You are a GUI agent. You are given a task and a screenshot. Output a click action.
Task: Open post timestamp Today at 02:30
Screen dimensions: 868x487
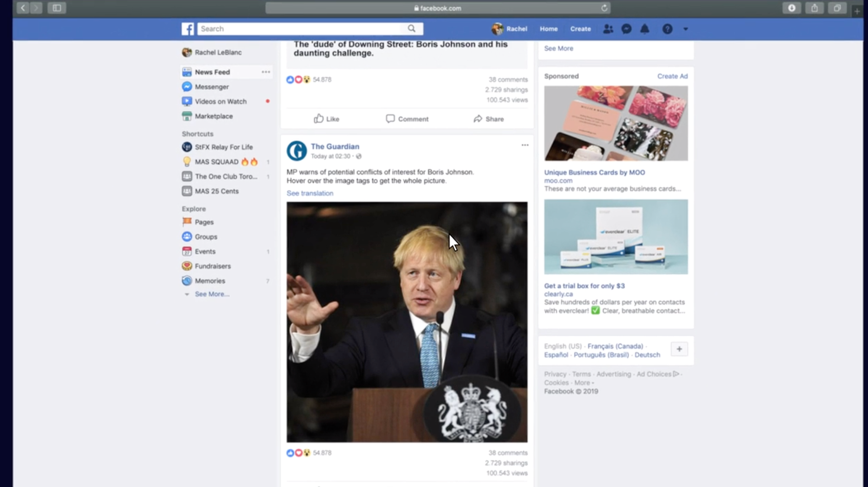point(330,156)
